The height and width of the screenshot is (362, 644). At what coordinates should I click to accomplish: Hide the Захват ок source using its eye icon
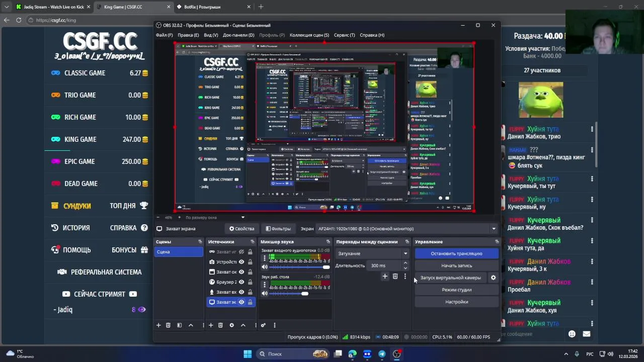point(242,272)
